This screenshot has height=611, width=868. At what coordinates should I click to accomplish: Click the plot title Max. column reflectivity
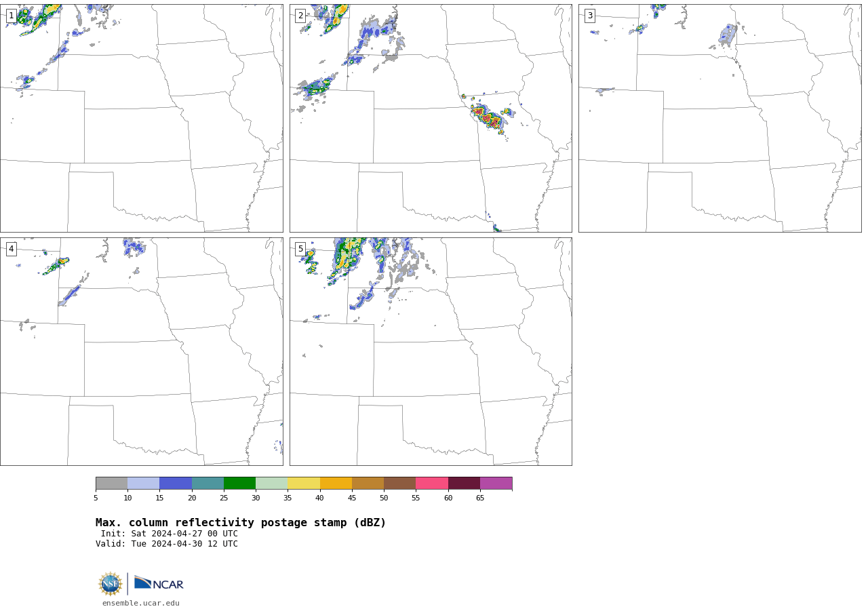click(241, 523)
